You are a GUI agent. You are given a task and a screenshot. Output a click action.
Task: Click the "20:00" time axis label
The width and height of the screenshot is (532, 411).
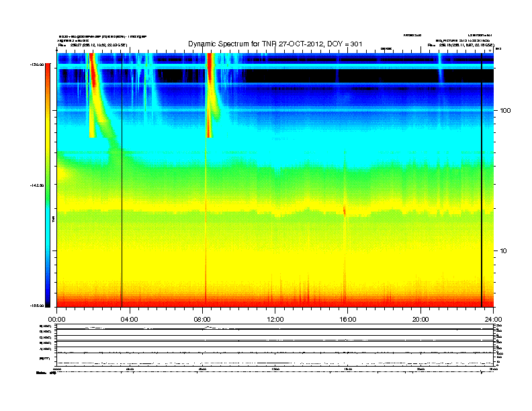[x=420, y=320]
